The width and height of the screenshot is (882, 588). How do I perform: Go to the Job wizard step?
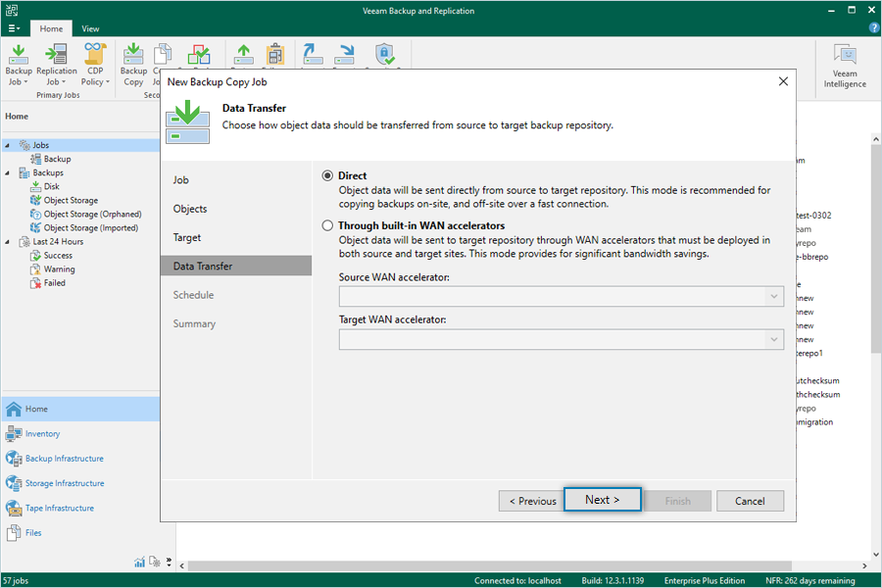click(180, 180)
